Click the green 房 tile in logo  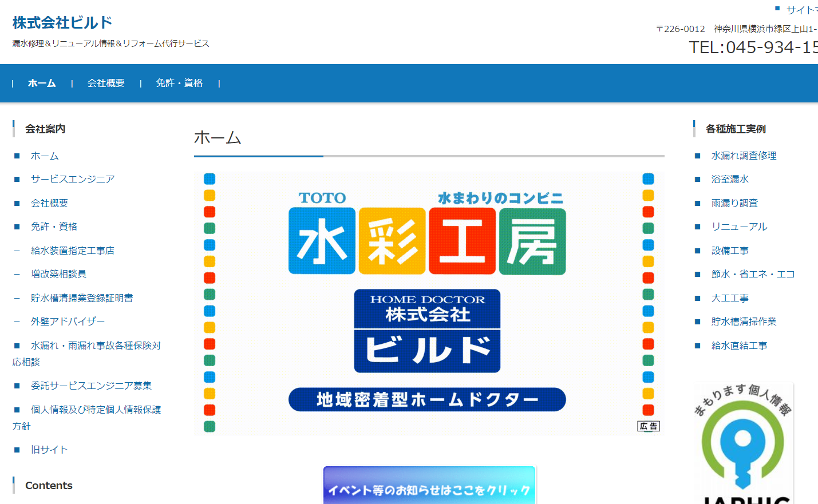coord(532,241)
